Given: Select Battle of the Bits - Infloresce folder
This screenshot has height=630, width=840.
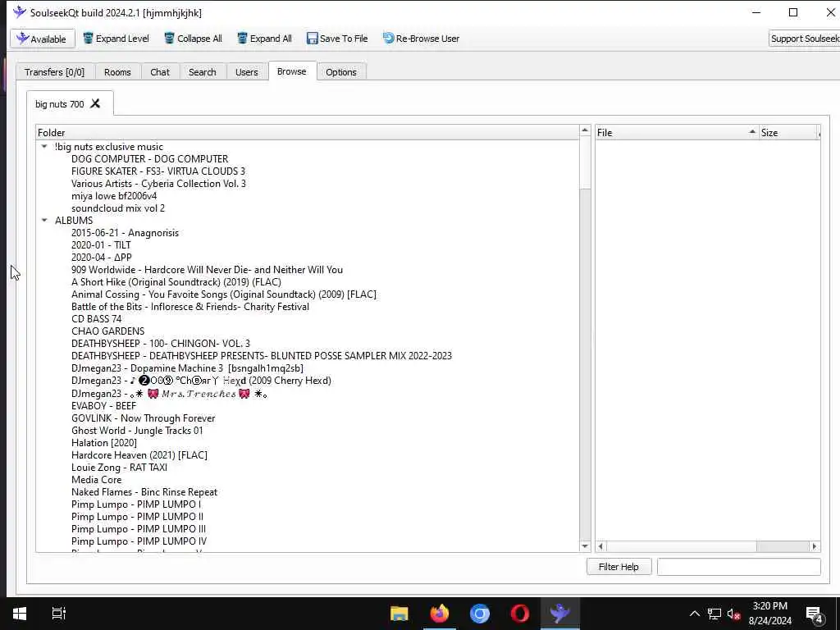Looking at the screenshot, I should tap(190, 307).
